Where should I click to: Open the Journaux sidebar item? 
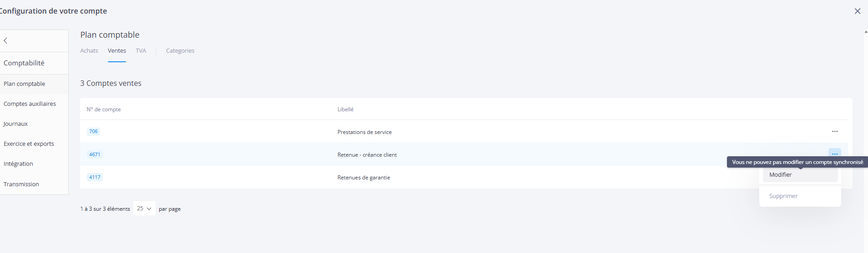16,124
